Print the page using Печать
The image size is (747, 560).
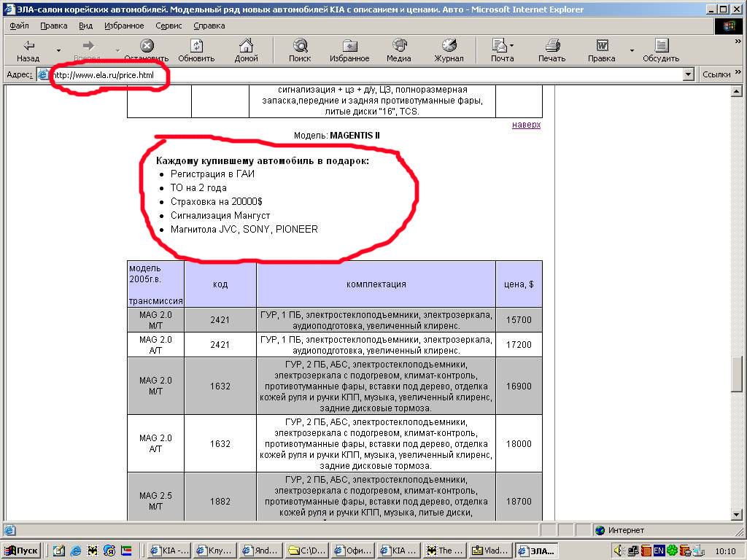tap(552, 50)
